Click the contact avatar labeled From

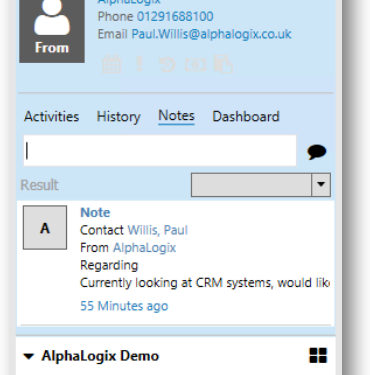52,31
